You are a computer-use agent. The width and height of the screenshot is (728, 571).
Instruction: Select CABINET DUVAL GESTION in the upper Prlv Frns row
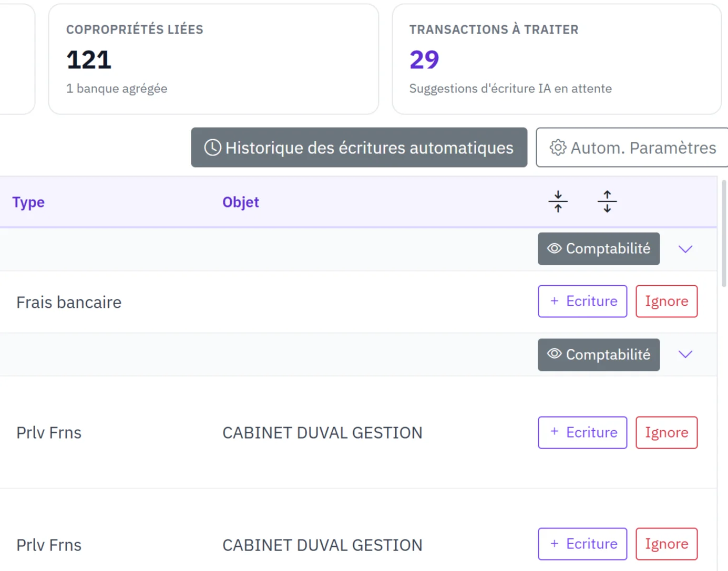[x=322, y=432]
